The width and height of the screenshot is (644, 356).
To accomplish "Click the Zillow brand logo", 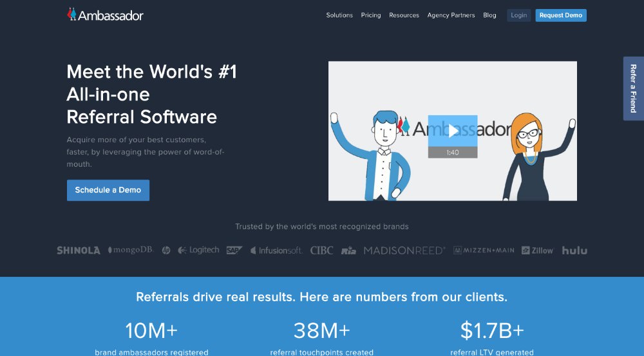I will click(x=537, y=250).
